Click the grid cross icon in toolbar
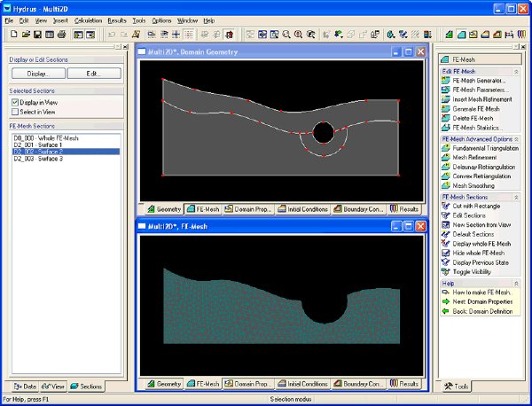 (176, 35)
